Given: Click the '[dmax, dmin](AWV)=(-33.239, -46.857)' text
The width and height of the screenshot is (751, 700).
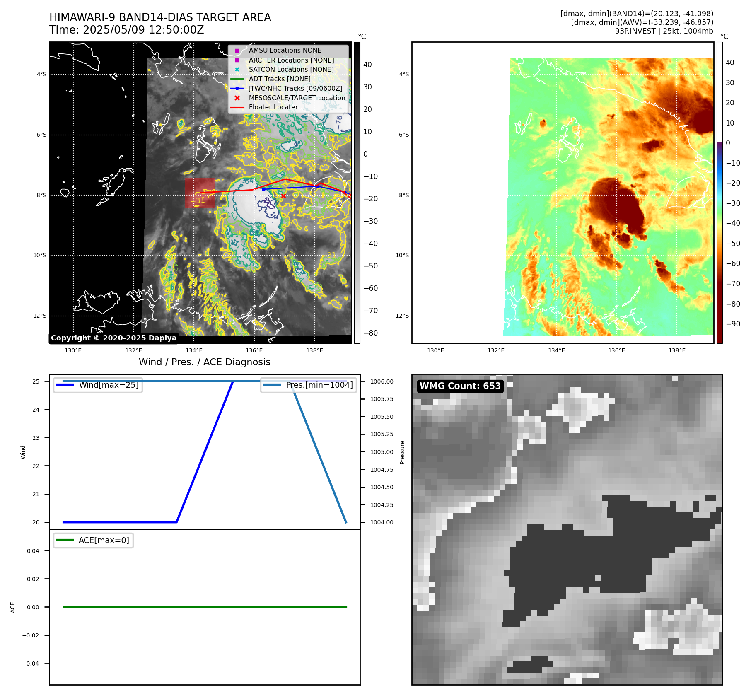Looking at the screenshot, I should tap(642, 22).
